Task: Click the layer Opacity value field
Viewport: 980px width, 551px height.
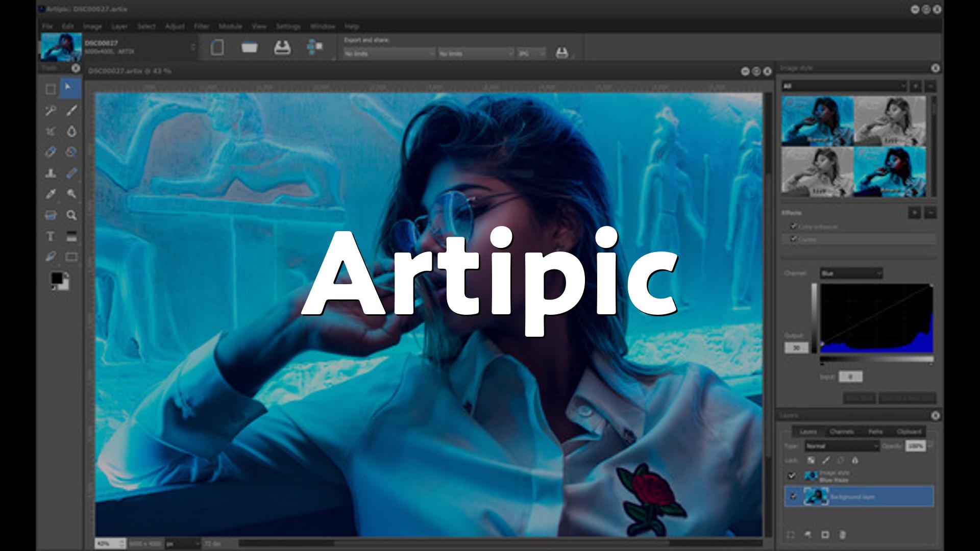Action: (x=916, y=446)
